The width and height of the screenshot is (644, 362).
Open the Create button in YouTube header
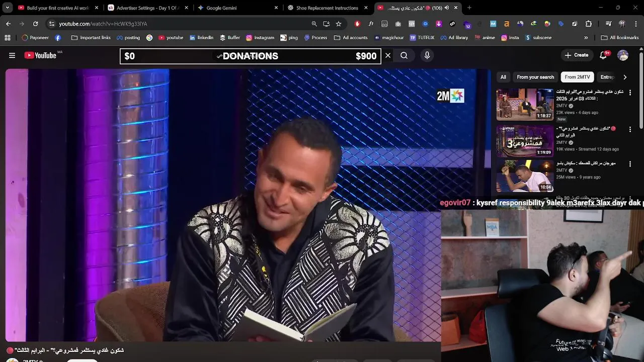coord(577,55)
